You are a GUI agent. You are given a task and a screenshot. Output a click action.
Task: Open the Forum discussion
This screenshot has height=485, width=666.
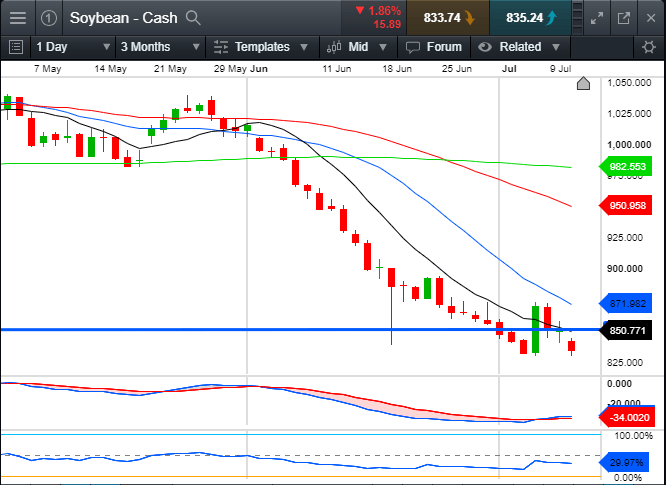click(434, 47)
